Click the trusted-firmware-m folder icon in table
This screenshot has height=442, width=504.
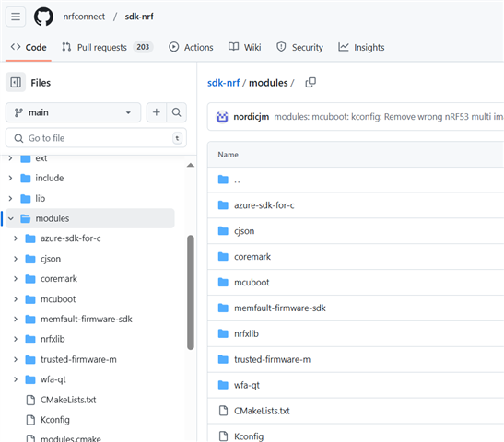[x=223, y=359]
